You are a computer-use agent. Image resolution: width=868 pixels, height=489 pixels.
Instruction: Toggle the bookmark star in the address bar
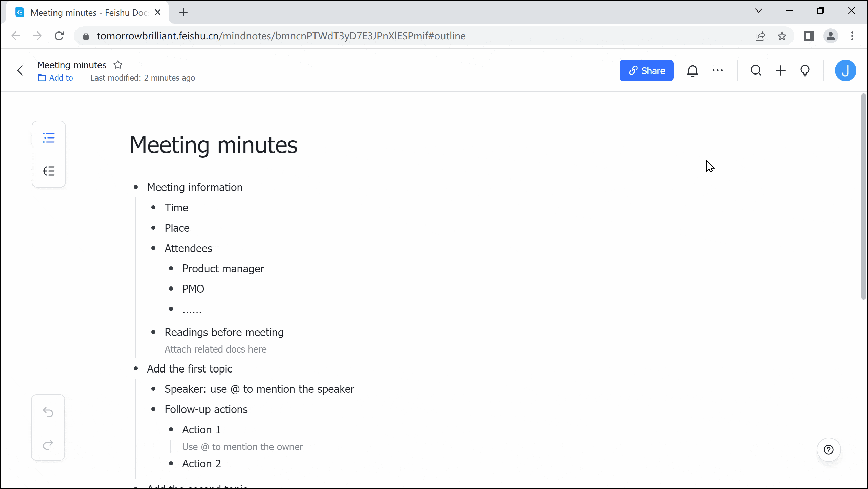pyautogui.click(x=782, y=36)
